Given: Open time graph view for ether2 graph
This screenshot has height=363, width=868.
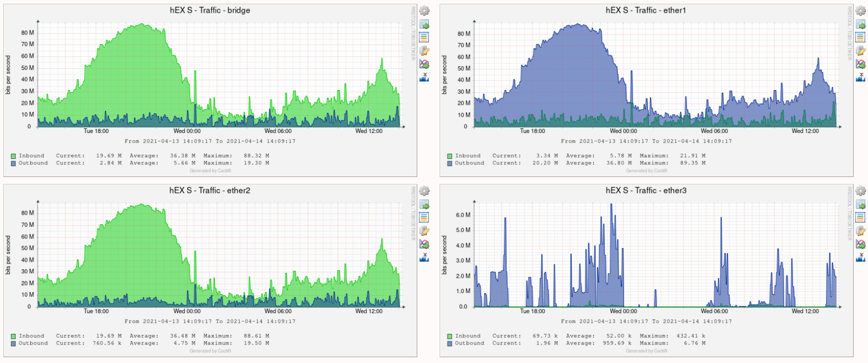Looking at the screenshot, I should coord(424,217).
